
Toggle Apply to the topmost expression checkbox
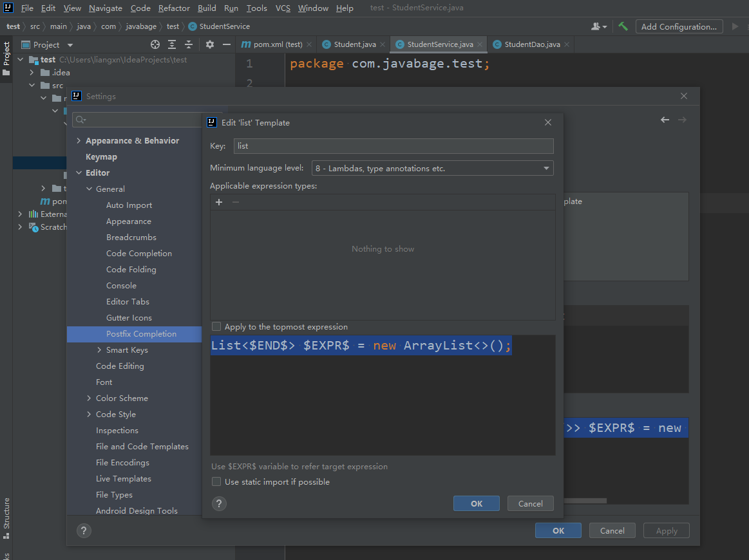(x=216, y=326)
